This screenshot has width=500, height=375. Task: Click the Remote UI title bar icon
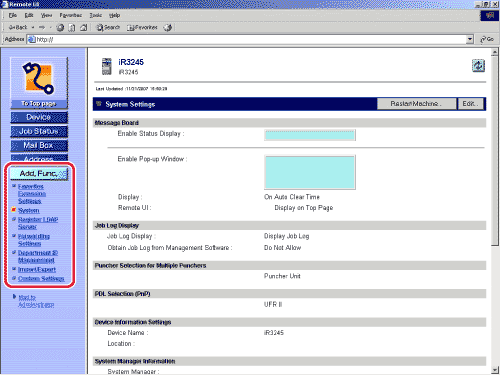5,4
